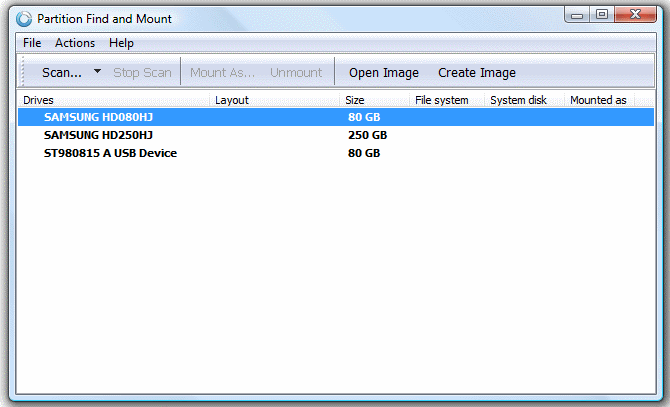This screenshot has height=407, width=670.
Task: Open the Actions menu
Action: tap(75, 43)
